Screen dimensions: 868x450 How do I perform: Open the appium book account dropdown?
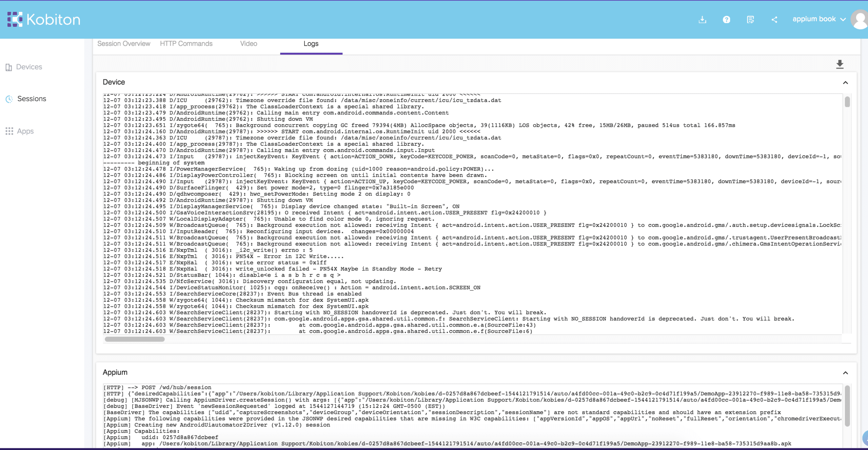pyautogui.click(x=818, y=19)
